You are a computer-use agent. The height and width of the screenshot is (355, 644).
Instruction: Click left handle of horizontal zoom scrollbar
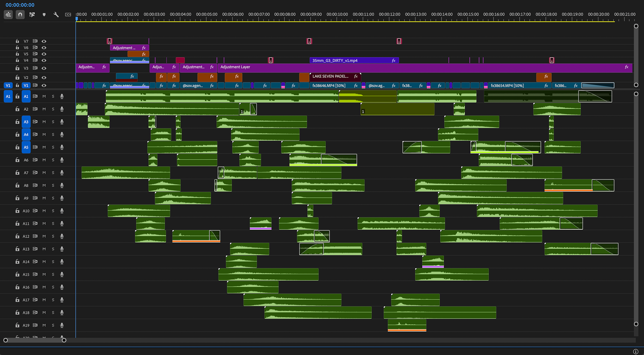click(x=5, y=340)
